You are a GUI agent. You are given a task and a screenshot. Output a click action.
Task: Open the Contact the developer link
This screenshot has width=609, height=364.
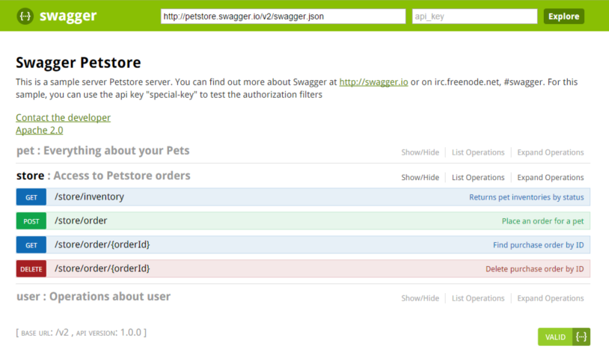[63, 117]
